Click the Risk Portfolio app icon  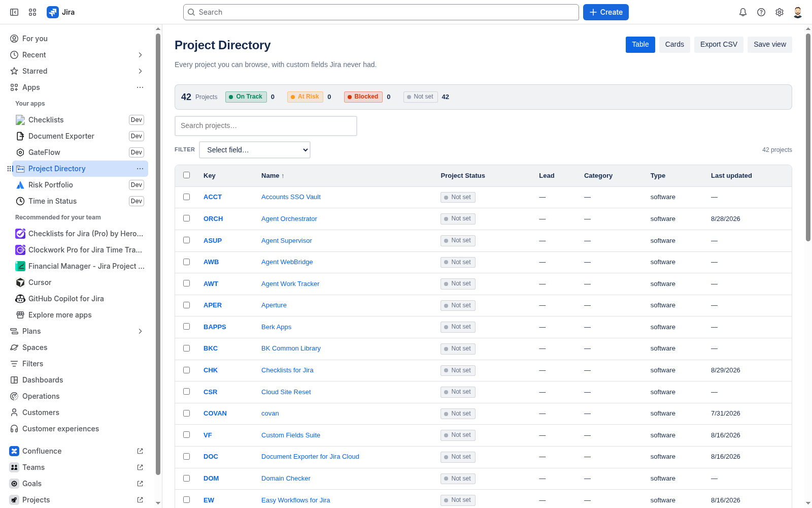click(x=20, y=185)
